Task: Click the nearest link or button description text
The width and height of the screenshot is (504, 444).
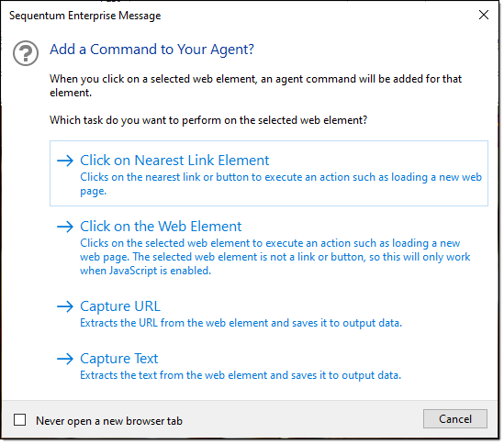Action: click(281, 184)
